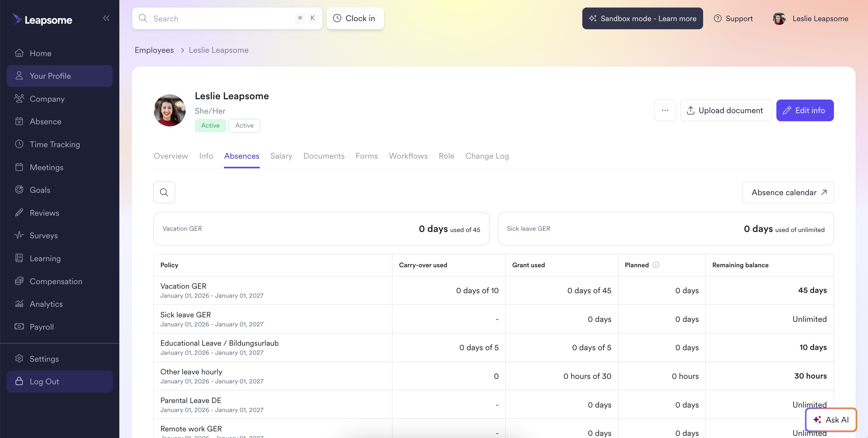Switch to the Info tab
The width and height of the screenshot is (868, 438).
click(x=206, y=156)
